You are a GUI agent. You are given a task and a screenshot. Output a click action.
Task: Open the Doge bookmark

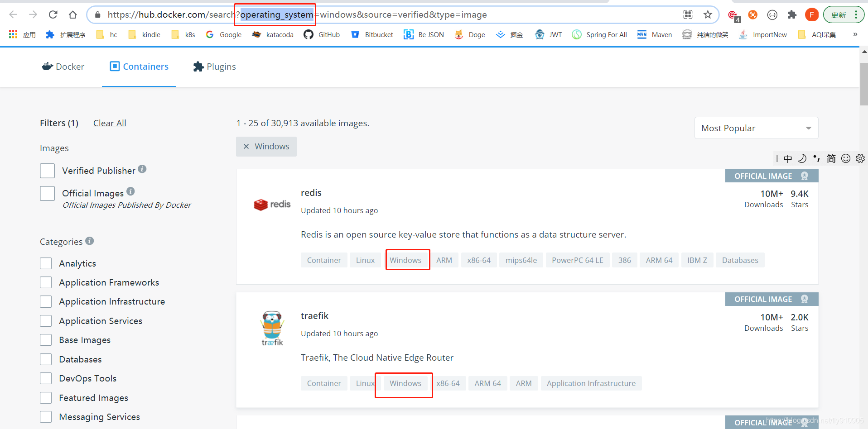pyautogui.click(x=470, y=34)
